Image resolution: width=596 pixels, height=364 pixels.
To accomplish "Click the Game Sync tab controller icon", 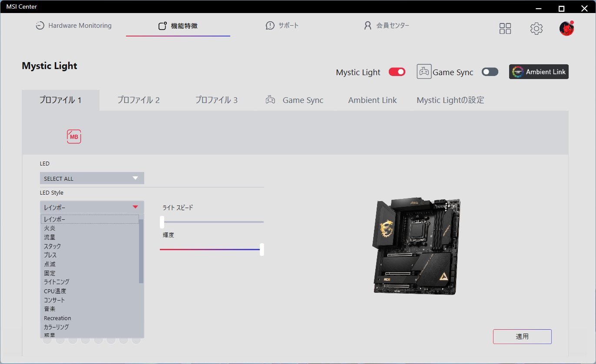I will tap(270, 100).
